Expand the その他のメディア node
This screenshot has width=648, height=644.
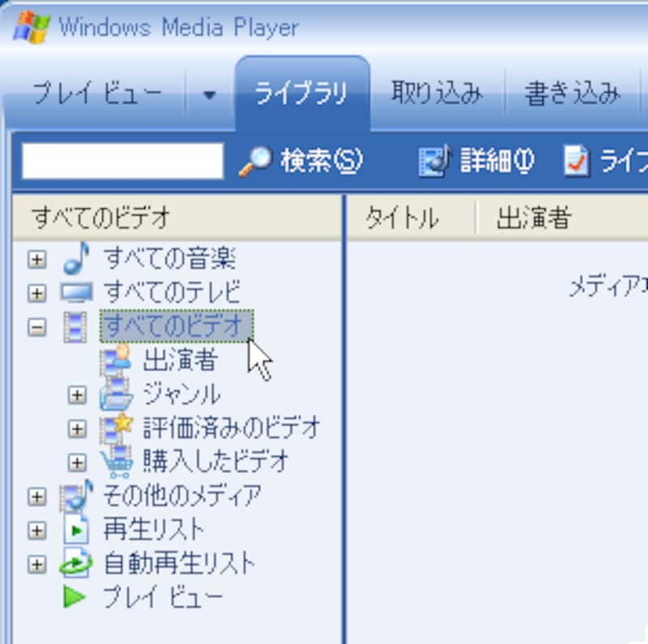[x=36, y=497]
